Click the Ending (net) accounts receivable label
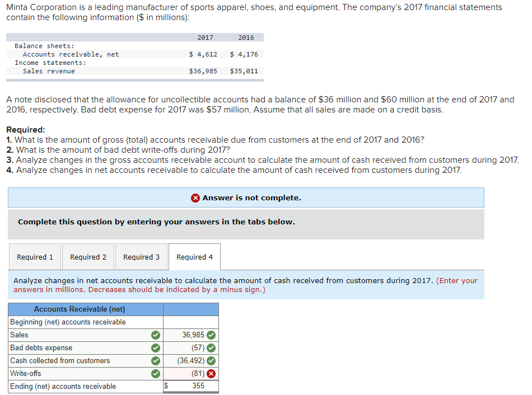532x395 pixels. [x=63, y=387]
